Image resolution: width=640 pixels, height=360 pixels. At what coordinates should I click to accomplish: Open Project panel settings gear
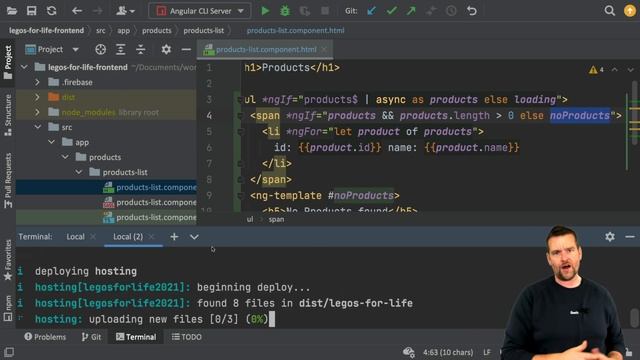click(x=166, y=49)
